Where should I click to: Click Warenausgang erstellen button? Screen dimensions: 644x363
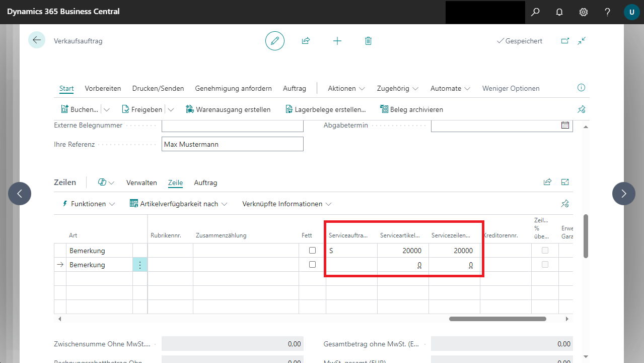tap(228, 109)
